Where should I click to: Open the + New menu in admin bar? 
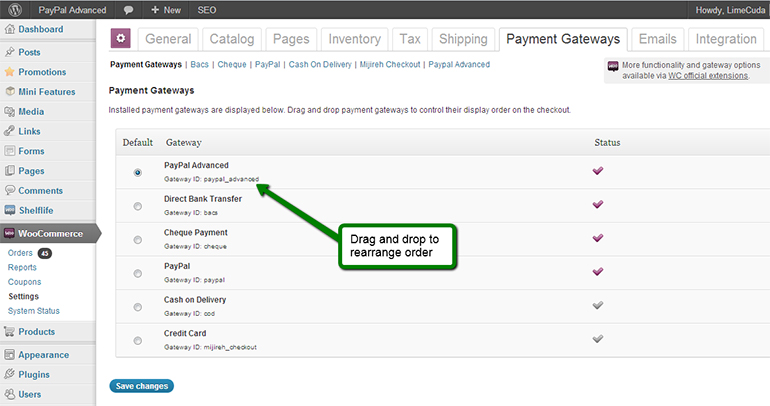[166, 9]
